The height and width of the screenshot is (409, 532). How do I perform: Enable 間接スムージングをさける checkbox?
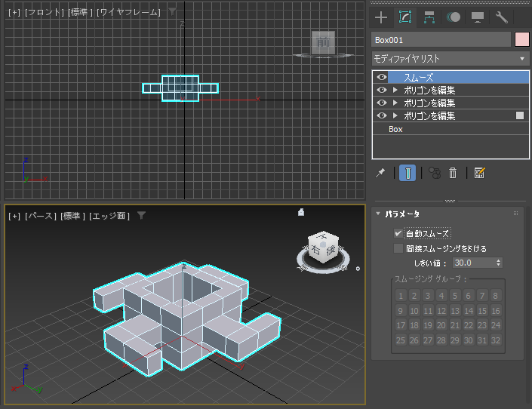398,248
